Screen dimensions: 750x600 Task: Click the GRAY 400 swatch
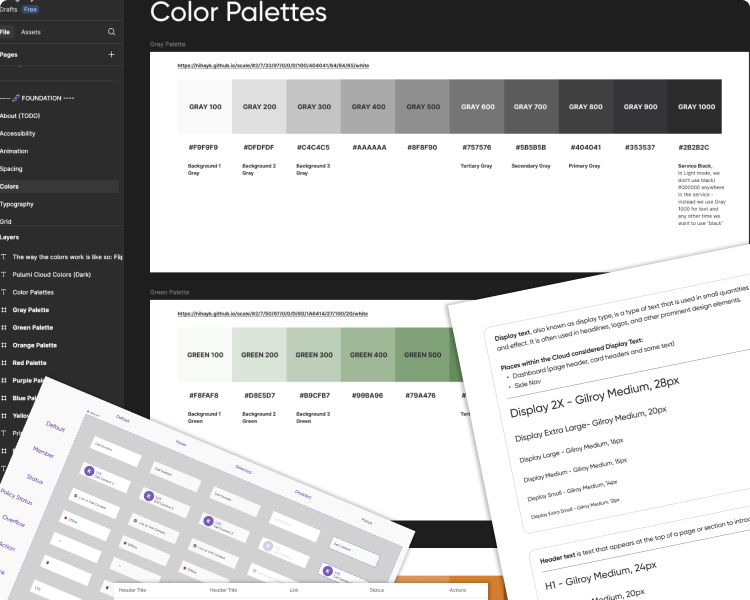(368, 107)
